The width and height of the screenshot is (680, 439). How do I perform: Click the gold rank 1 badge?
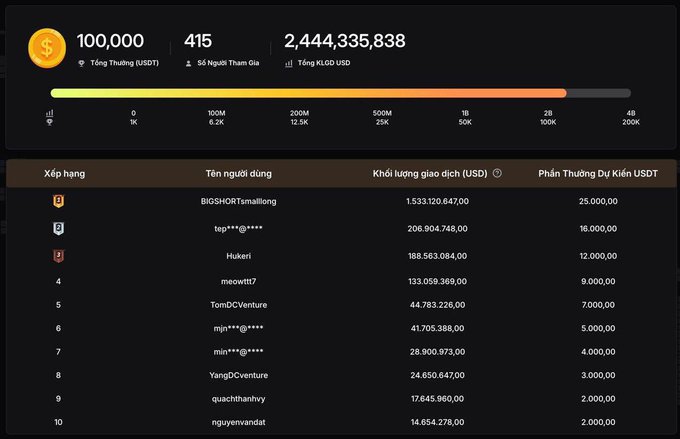click(x=59, y=201)
